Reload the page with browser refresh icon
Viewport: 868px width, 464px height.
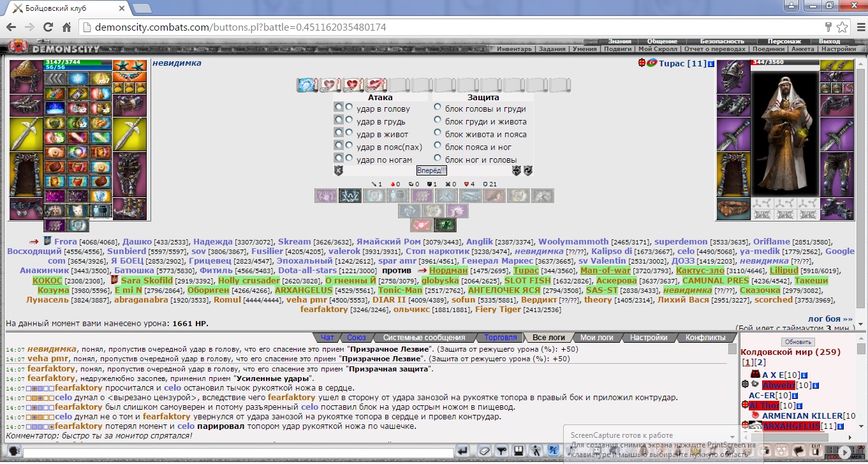(x=48, y=27)
